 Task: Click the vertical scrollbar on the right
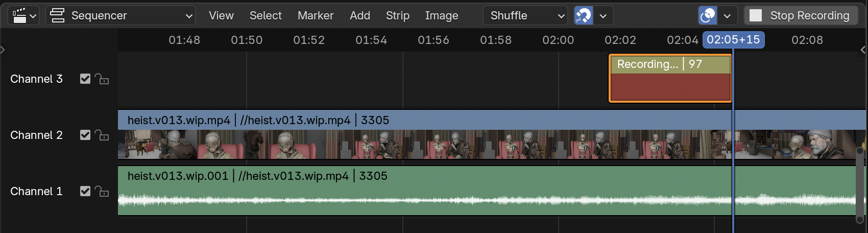(860, 185)
